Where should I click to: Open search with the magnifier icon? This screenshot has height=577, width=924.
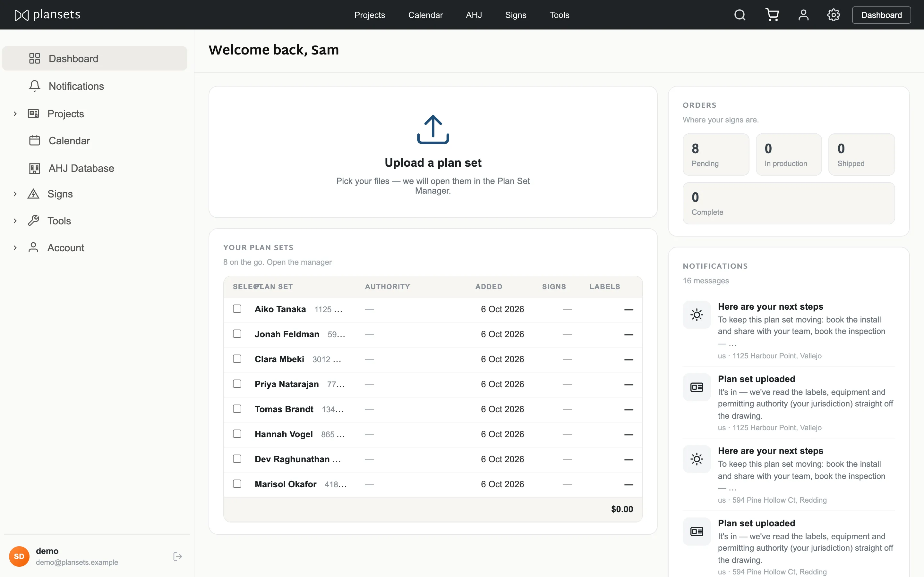(740, 15)
